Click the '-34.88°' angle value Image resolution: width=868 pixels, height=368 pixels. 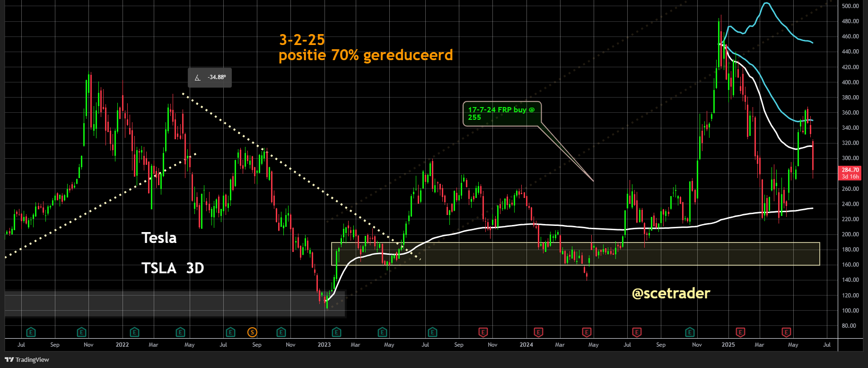point(217,77)
